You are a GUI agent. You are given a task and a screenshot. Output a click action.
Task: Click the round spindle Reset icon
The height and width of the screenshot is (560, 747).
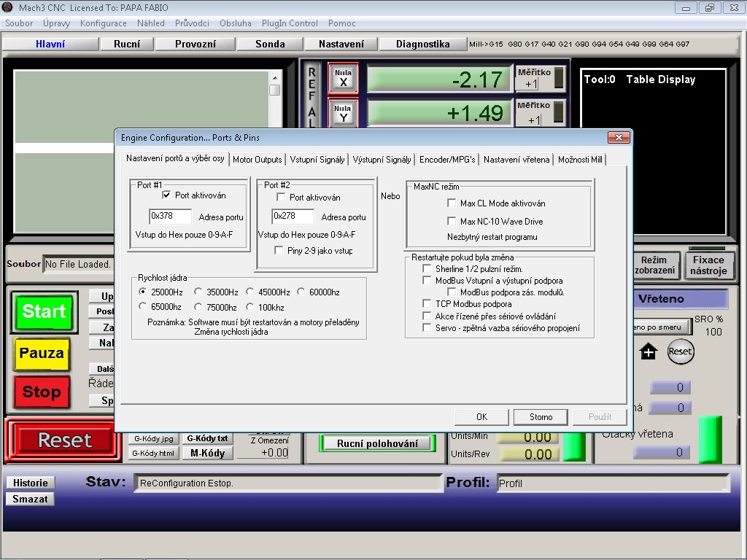680,351
